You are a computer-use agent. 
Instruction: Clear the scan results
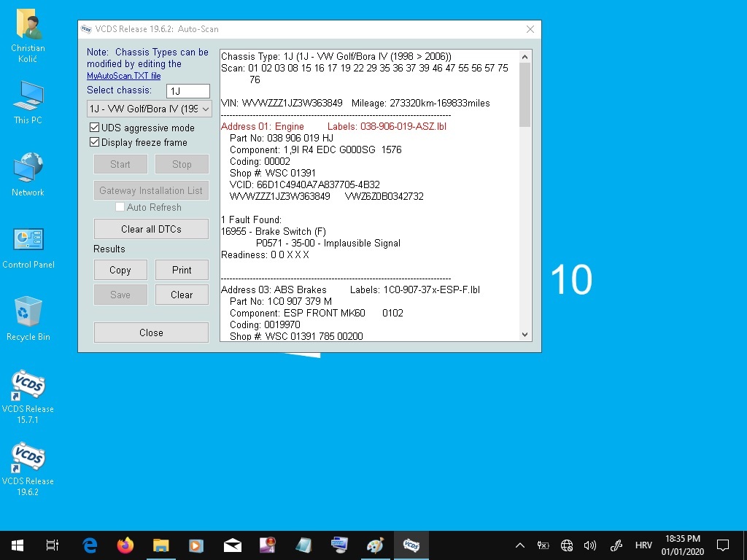[182, 295]
